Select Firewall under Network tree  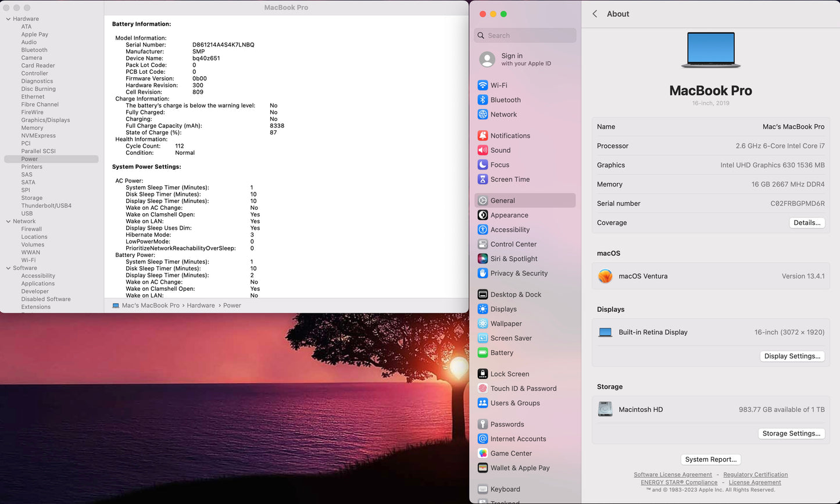[31, 229]
